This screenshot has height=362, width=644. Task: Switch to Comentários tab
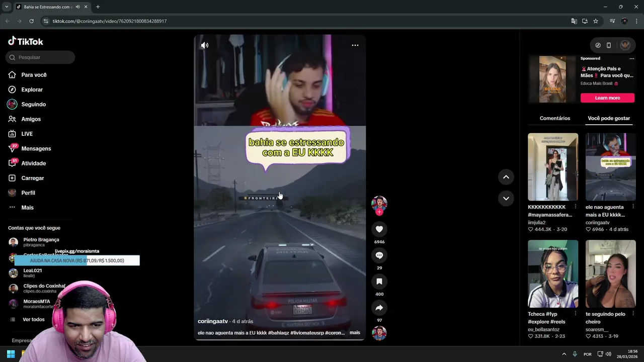pyautogui.click(x=555, y=118)
